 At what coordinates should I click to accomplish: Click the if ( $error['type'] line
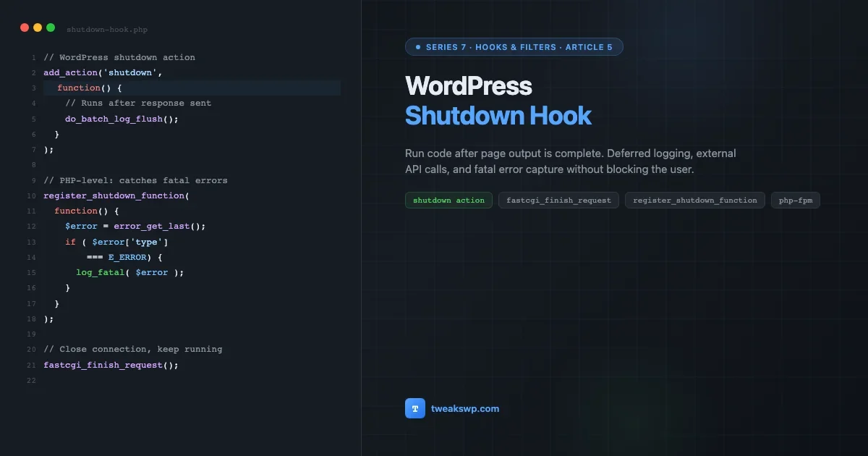tap(116, 242)
